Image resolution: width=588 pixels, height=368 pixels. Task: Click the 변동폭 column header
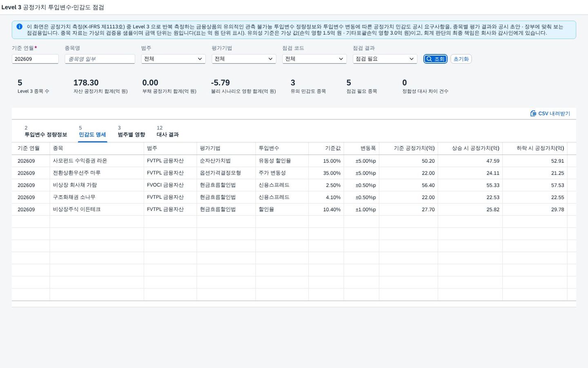[x=361, y=148]
